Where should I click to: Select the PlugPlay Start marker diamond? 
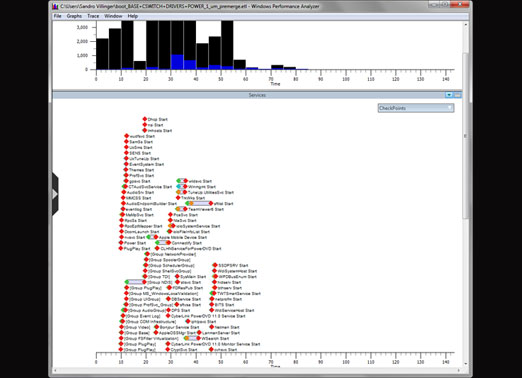[121, 248]
